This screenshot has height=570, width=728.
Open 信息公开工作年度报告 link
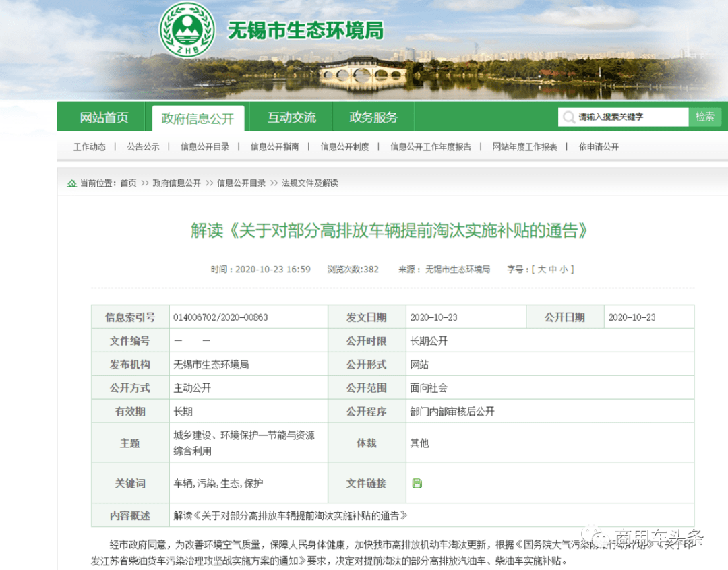pyautogui.click(x=430, y=147)
